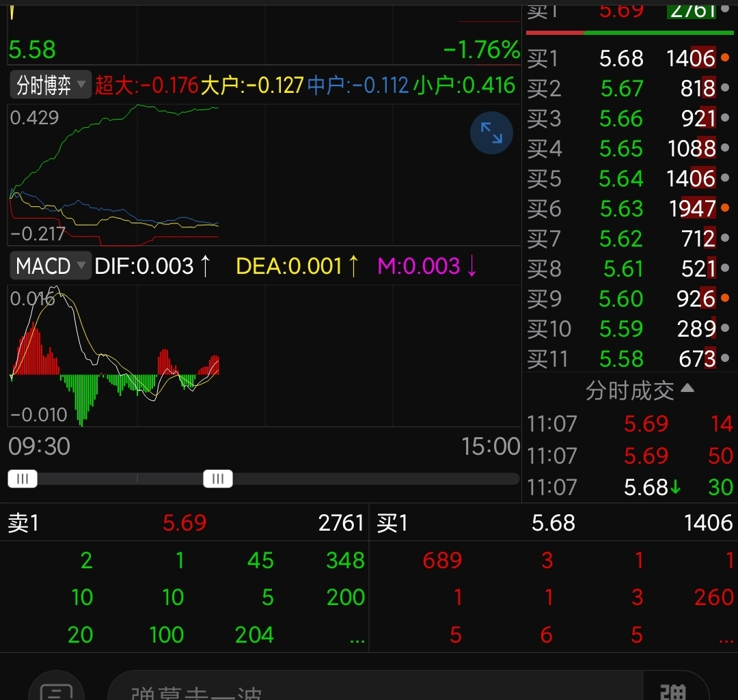Screen dimensions: 738x700
Task: Tap the 11:07 trade at 5.69 volume 50
Action: coord(629,456)
